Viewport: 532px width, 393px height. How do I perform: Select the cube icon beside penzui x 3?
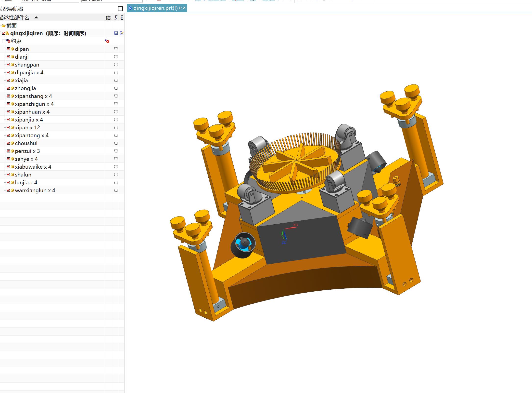tap(13, 151)
